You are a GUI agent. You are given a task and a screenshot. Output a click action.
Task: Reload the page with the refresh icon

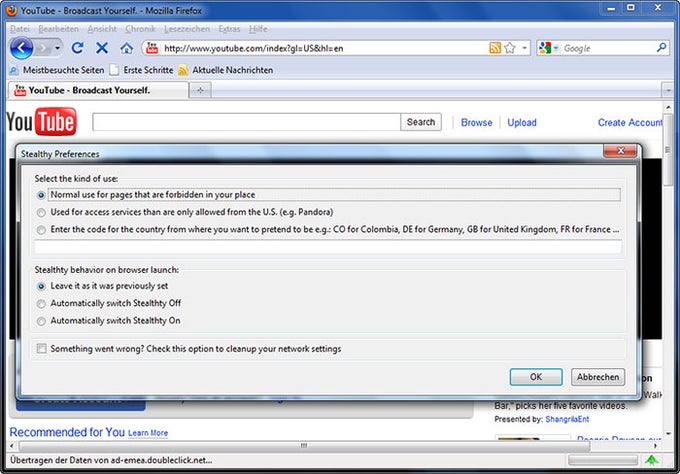(x=78, y=48)
